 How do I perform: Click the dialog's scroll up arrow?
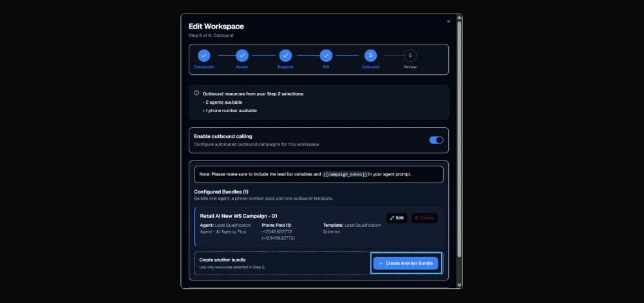pyautogui.click(x=459, y=17)
